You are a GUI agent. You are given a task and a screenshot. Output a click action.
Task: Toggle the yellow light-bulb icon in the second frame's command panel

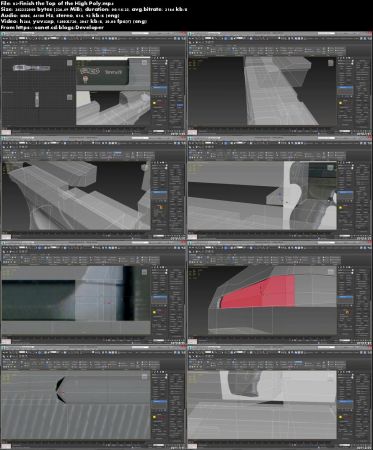click(340, 103)
